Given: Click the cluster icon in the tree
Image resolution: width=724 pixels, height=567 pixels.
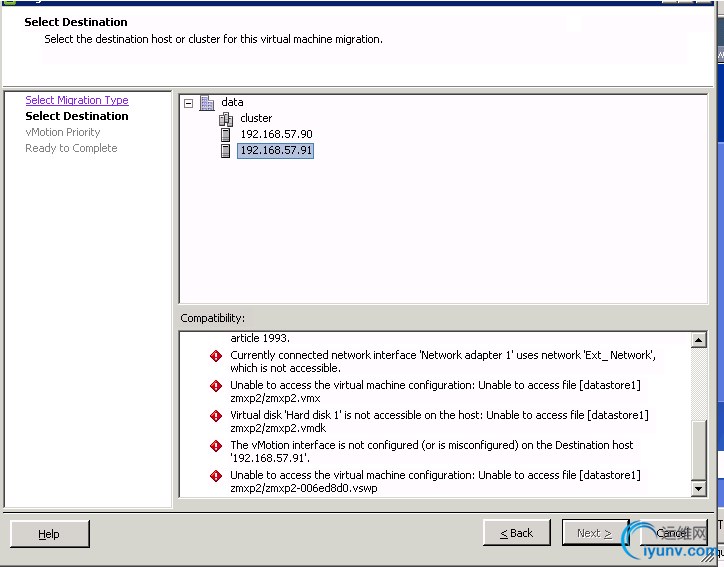Looking at the screenshot, I should click(x=226, y=119).
